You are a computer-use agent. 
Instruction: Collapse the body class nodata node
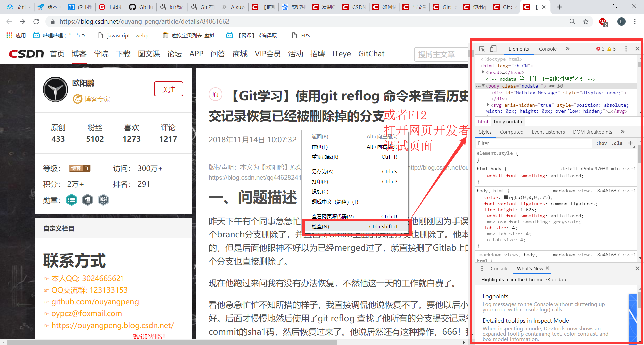coord(483,86)
